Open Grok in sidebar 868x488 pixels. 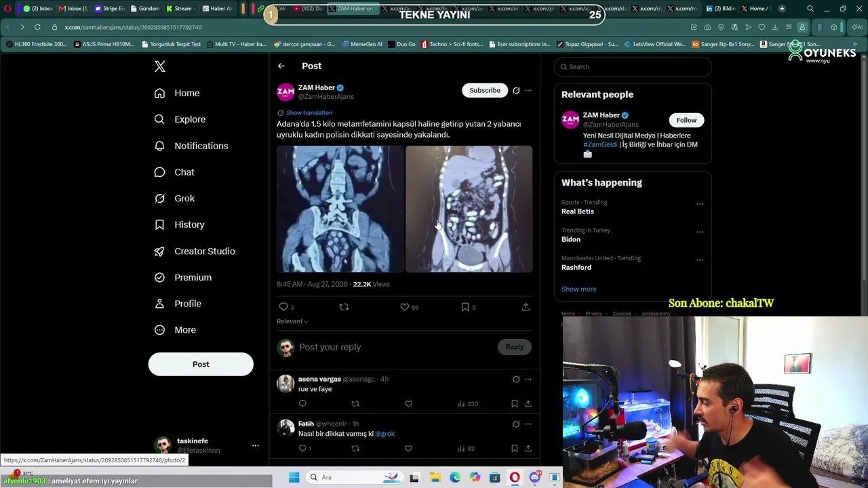(x=174, y=199)
